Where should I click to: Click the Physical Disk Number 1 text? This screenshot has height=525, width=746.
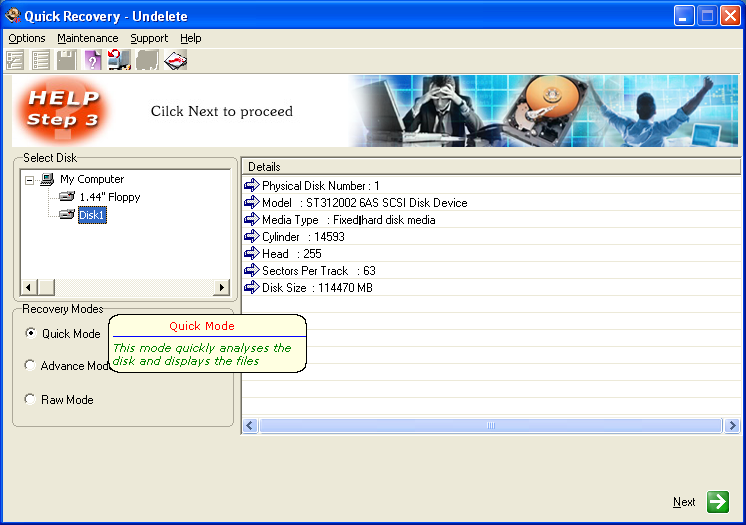321,186
